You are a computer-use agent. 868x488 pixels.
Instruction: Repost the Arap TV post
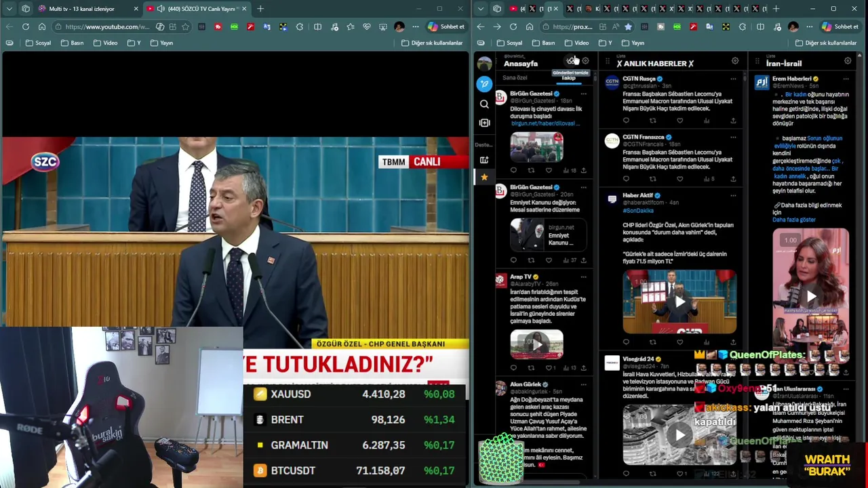[x=531, y=368]
